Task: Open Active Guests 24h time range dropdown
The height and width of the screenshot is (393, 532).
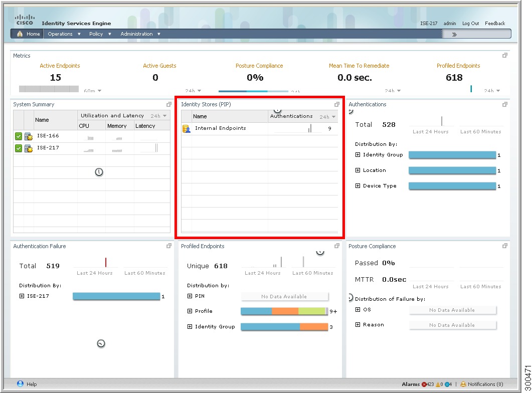Action: click(x=193, y=91)
